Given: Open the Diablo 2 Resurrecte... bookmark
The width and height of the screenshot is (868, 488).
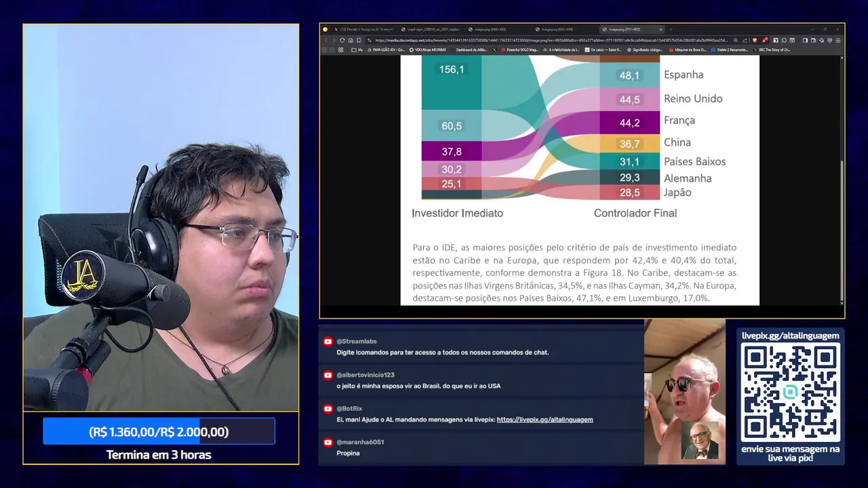Looking at the screenshot, I should click(730, 49).
